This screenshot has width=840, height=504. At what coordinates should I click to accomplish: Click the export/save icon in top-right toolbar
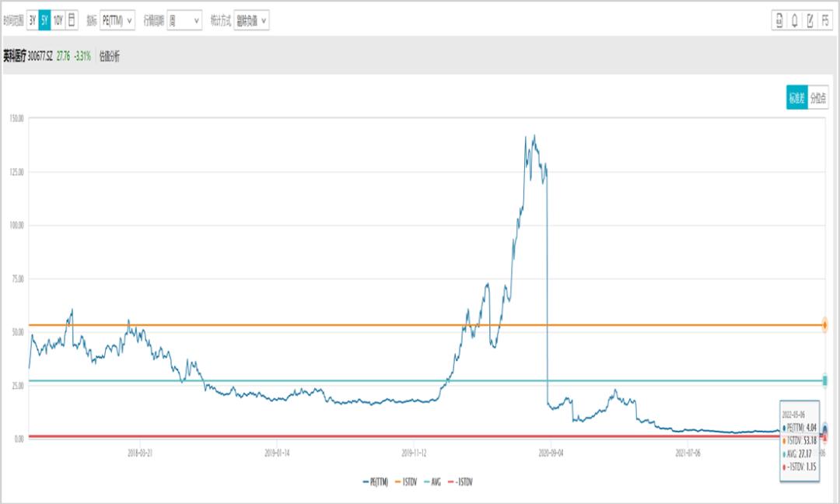click(779, 20)
